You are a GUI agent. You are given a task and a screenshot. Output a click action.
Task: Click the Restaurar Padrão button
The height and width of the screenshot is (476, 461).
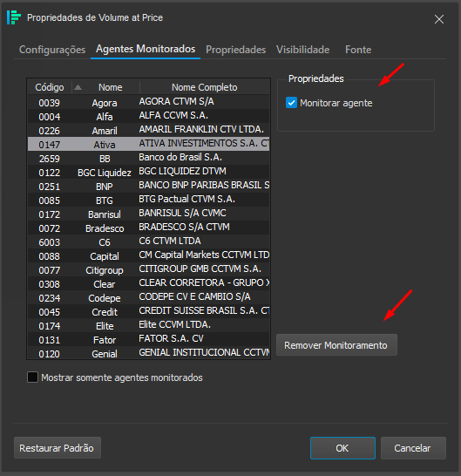click(x=58, y=448)
